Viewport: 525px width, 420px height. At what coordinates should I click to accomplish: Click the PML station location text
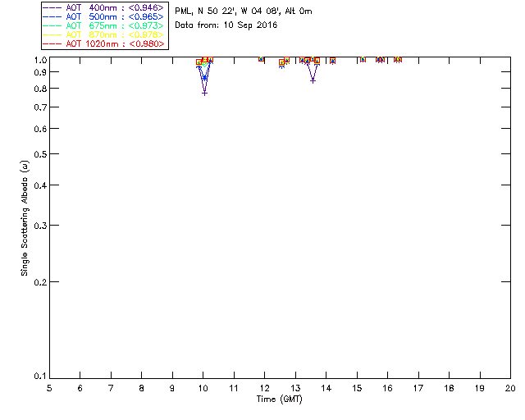click(x=244, y=11)
